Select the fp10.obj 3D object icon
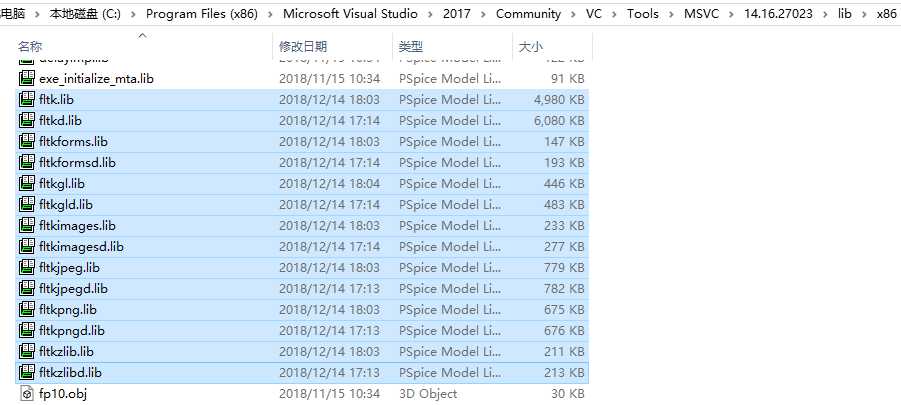 click(x=27, y=394)
